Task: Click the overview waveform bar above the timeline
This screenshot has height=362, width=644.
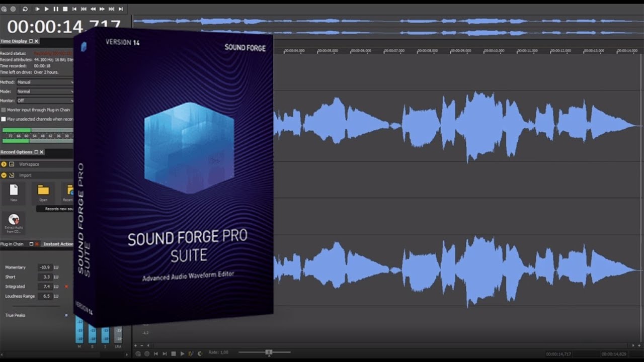Action: click(388, 27)
